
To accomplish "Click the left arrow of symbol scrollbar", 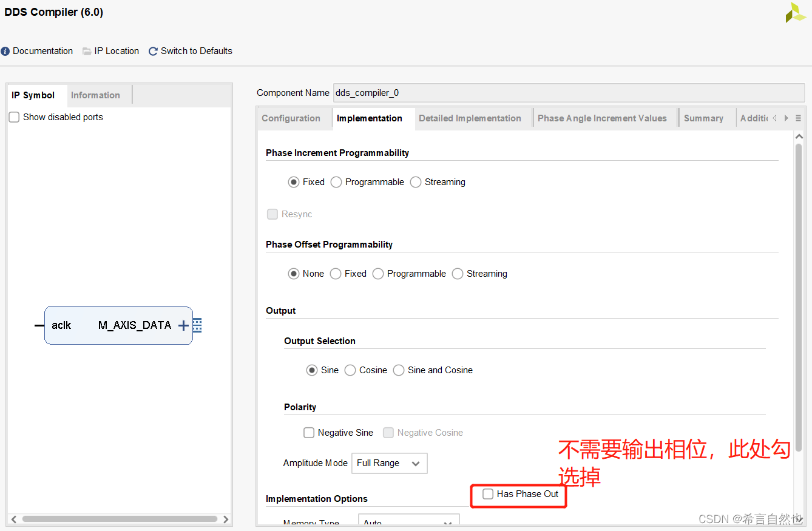I will [13, 519].
